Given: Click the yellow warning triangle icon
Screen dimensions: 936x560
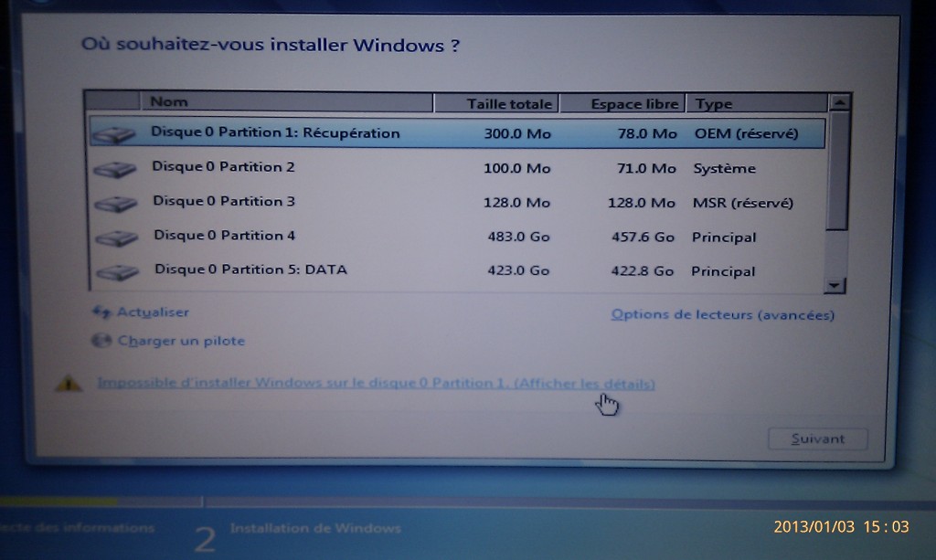Looking at the screenshot, I should (69, 384).
